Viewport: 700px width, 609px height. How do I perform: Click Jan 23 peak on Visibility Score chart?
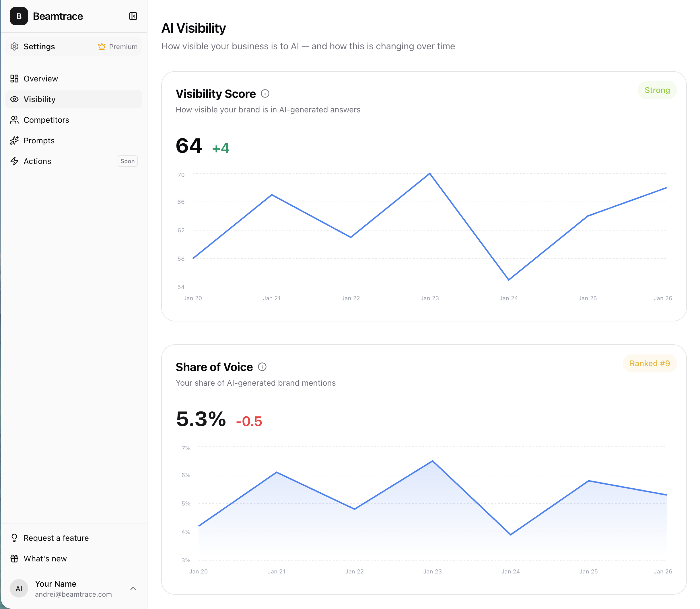pyautogui.click(x=430, y=174)
